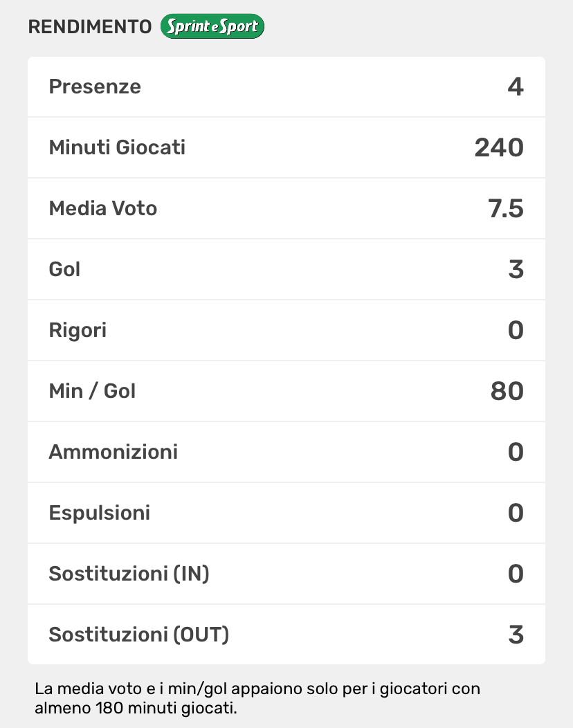This screenshot has width=573, height=728.
Task: Select the Ammonizioni row label
Action: point(113,452)
